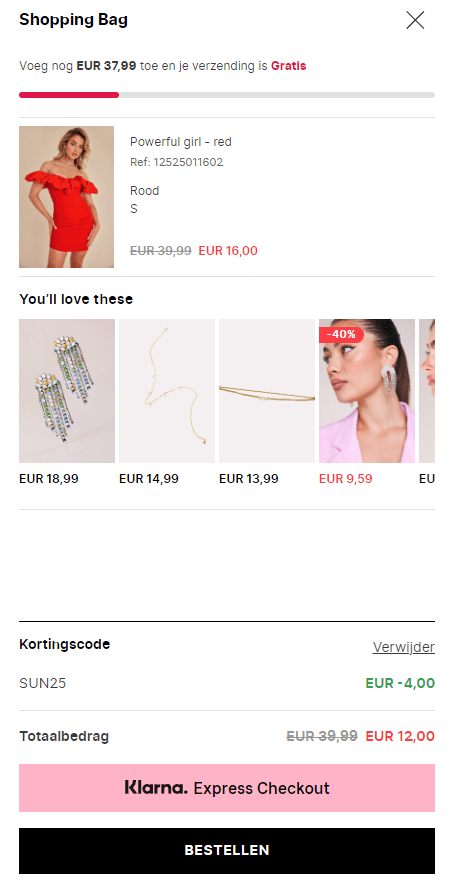Click the SUN25 discount code text
Screen dimensions: 450x880
click(43, 683)
